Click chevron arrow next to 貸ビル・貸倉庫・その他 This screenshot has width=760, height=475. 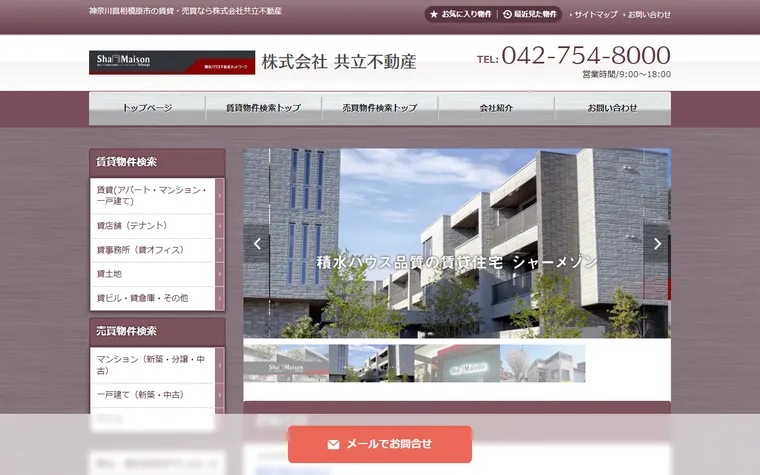tap(220, 299)
